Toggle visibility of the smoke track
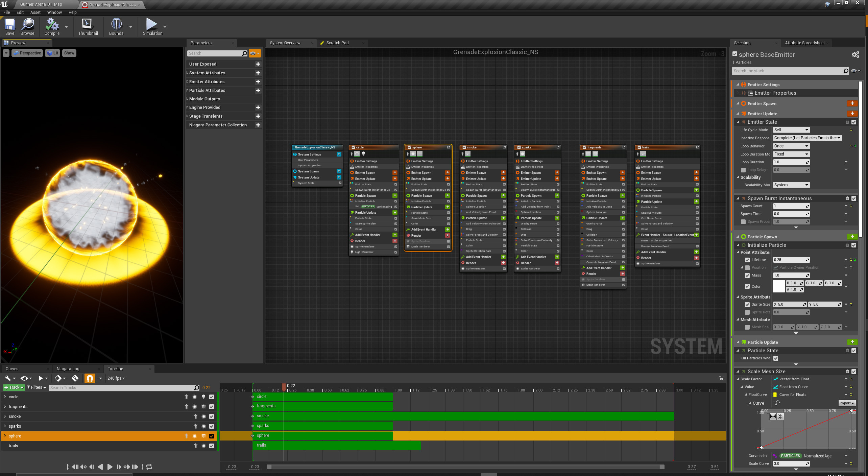Viewport: 868px width, 476px height. point(212,416)
